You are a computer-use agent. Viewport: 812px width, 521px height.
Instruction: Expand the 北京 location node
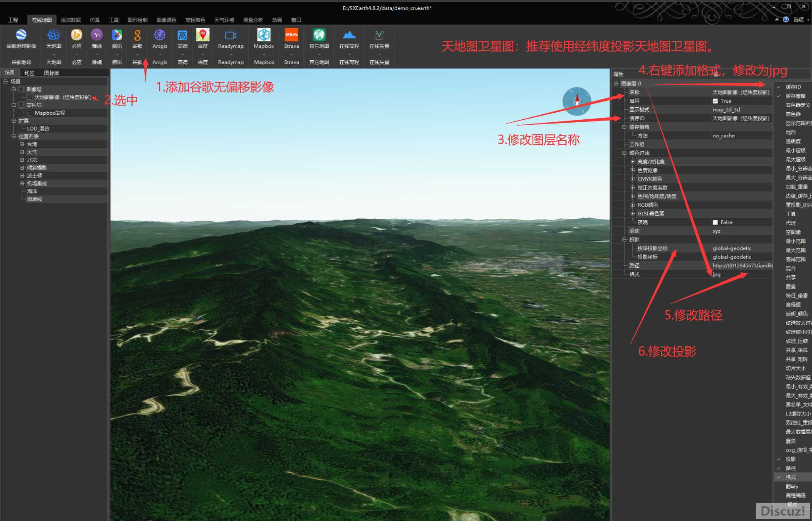coord(22,160)
